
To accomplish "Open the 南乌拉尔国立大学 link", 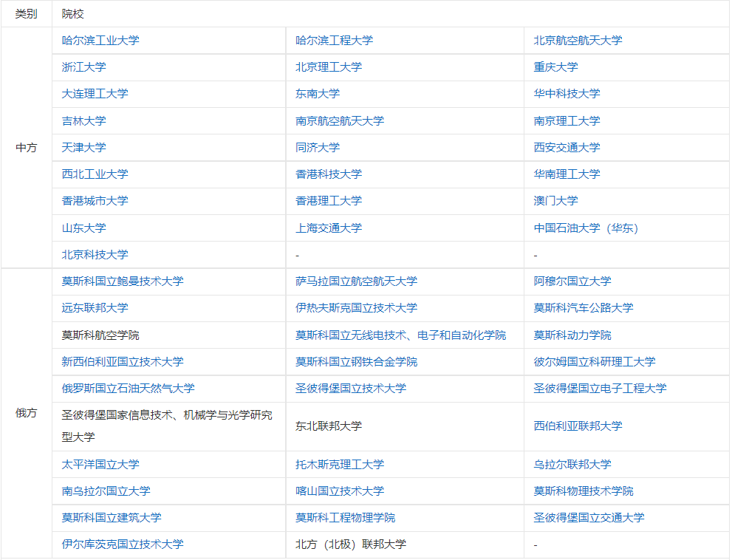I will click(106, 491).
